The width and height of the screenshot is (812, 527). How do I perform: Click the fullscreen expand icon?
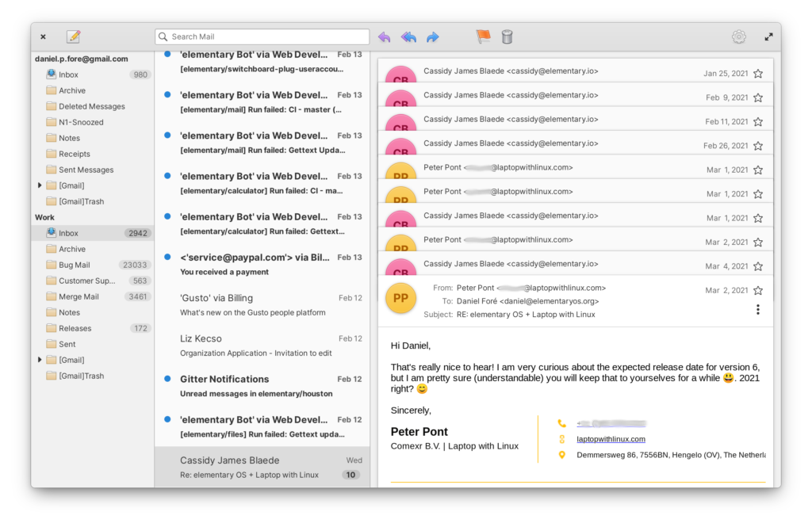[x=768, y=36]
